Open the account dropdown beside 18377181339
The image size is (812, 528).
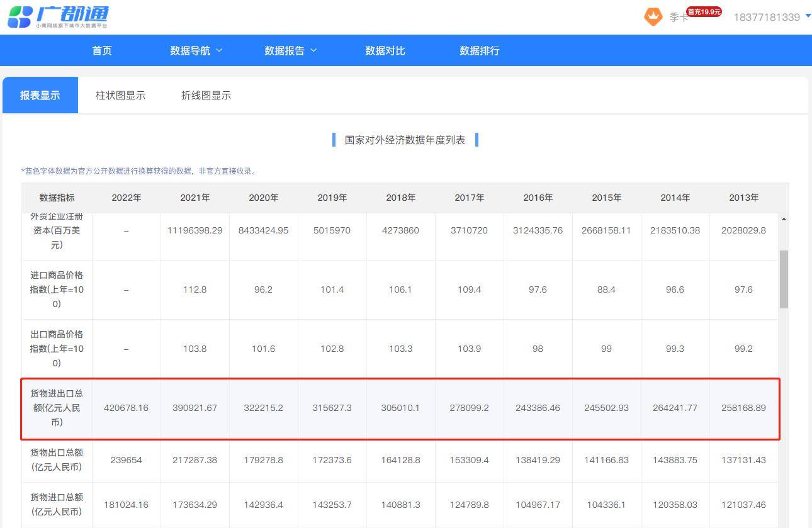[808, 17]
